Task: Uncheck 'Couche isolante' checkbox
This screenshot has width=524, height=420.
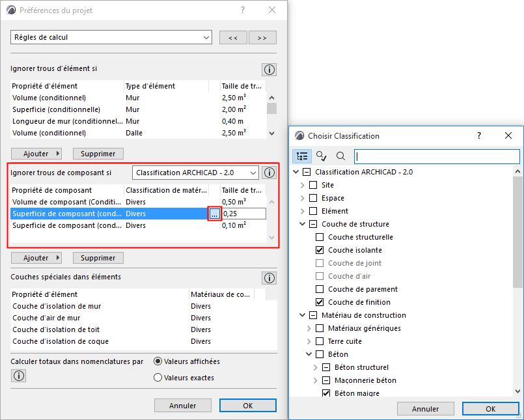Action: pos(320,250)
